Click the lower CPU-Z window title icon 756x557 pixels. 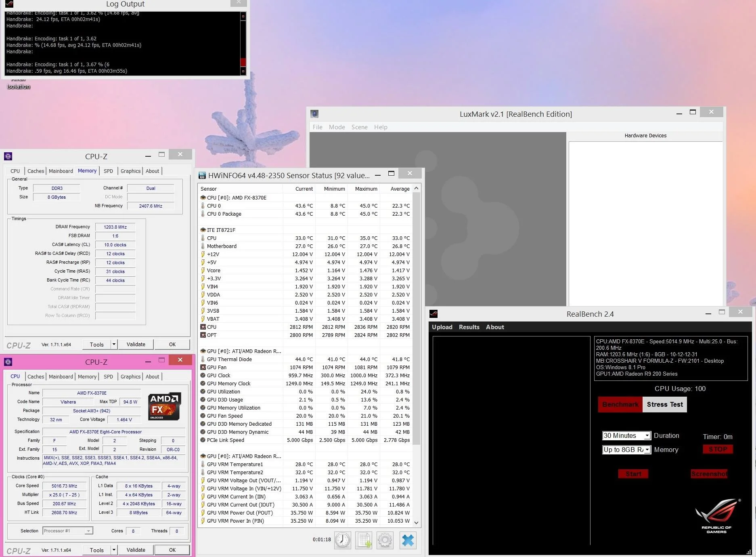8,362
